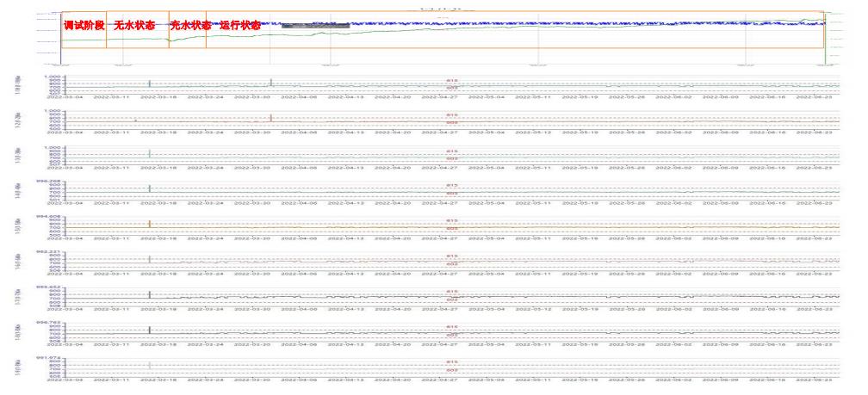Click 2022-03-04 date on the first sub-chart axis
The image size is (868, 395).
point(67,97)
